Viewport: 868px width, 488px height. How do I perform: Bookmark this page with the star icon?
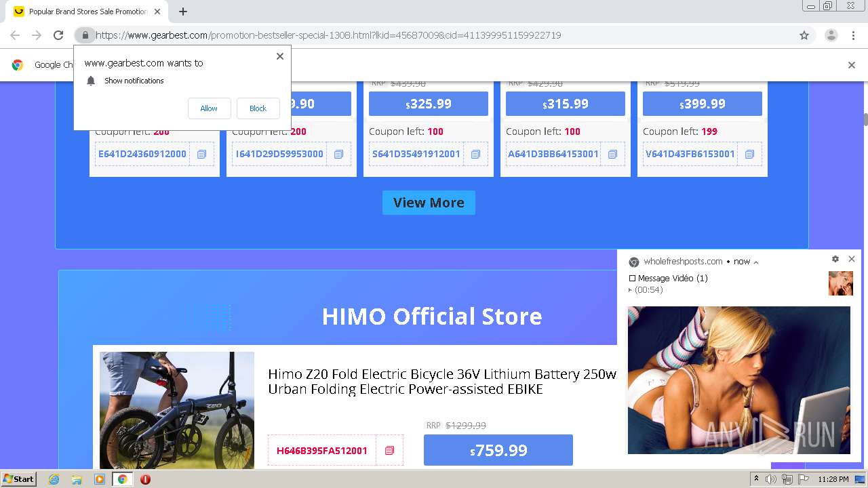[x=804, y=35]
